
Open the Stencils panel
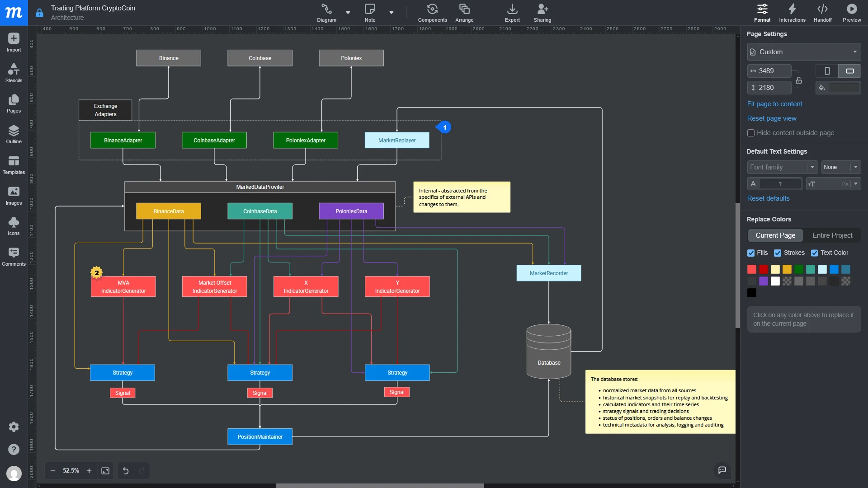[x=13, y=72]
